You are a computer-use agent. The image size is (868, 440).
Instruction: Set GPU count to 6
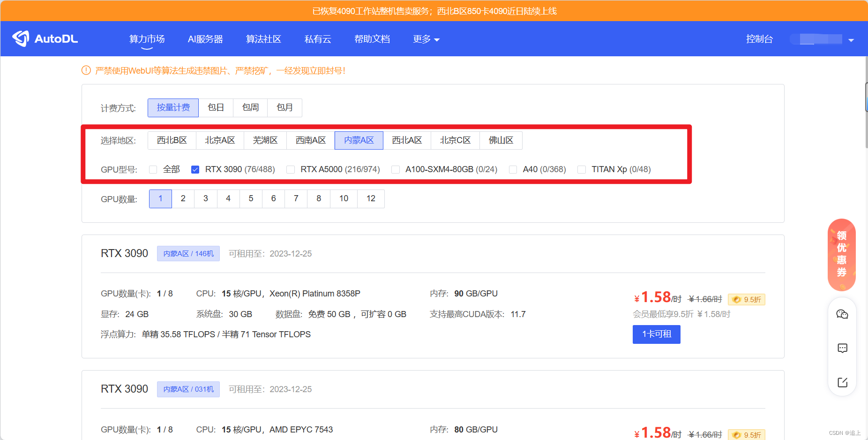(x=273, y=198)
